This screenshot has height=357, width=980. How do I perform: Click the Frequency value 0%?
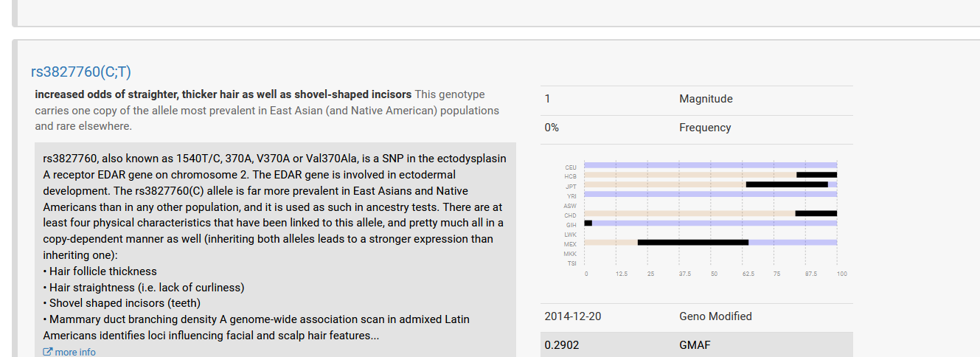click(552, 128)
